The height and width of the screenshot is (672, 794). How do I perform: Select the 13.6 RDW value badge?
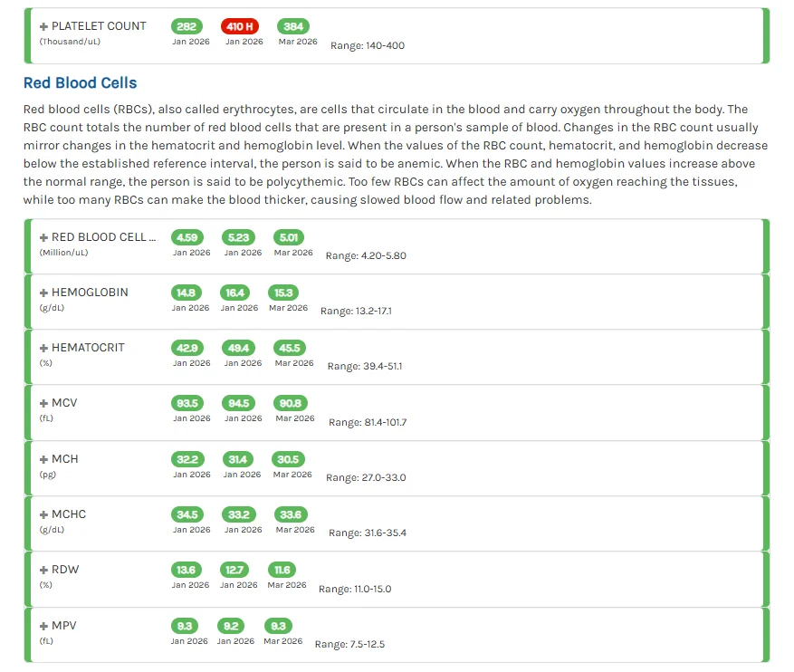[x=187, y=570]
